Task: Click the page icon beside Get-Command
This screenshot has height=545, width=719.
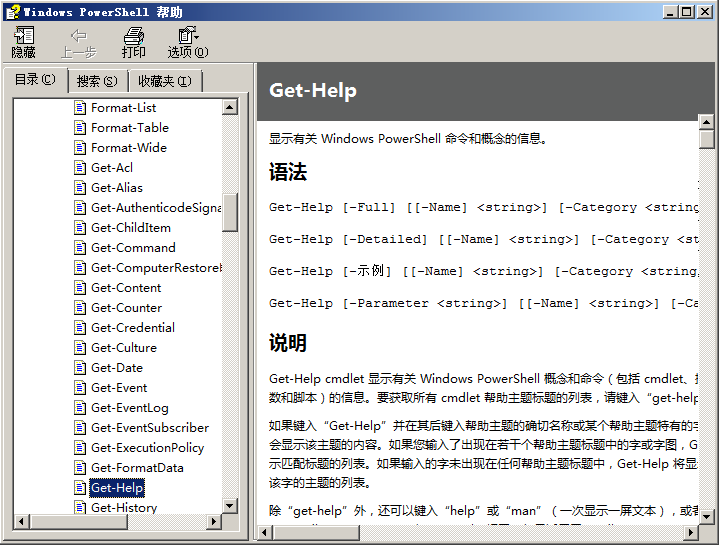Action: [x=80, y=248]
